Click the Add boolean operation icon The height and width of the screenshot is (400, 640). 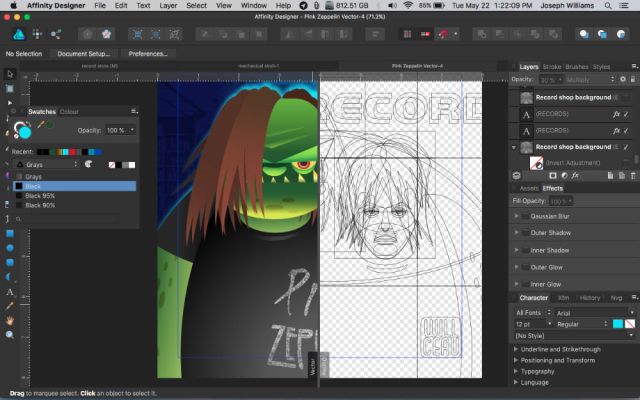pos(482,34)
